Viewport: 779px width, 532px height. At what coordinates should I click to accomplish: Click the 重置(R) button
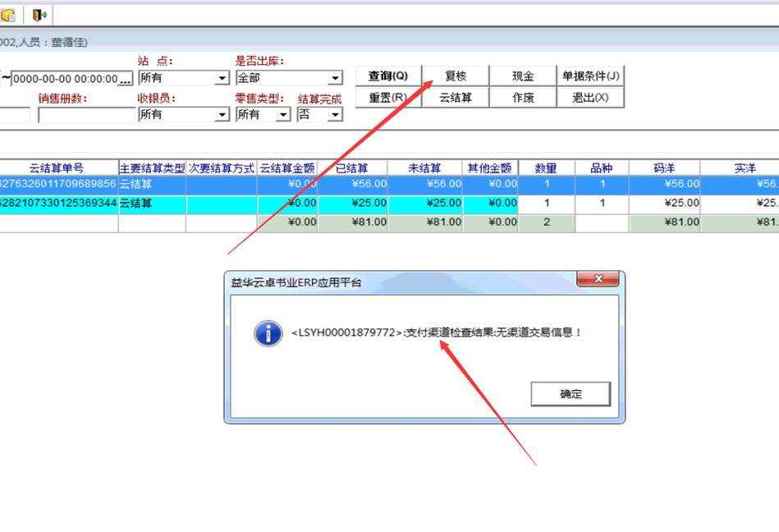coord(387,98)
